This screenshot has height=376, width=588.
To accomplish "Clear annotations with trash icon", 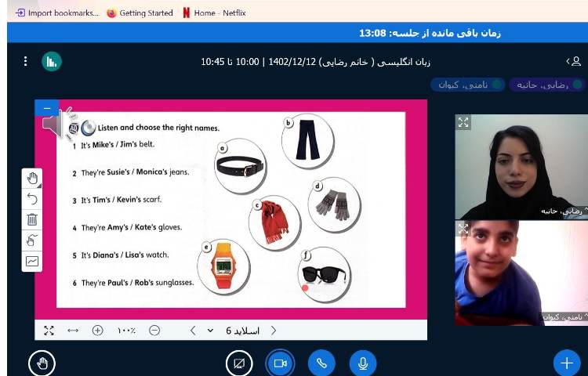I will (32, 219).
